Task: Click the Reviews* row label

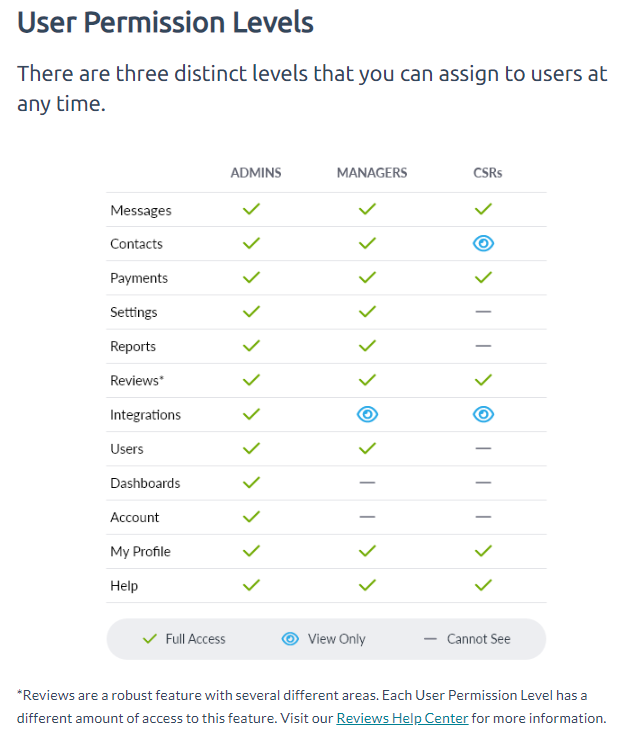Action: (x=137, y=380)
